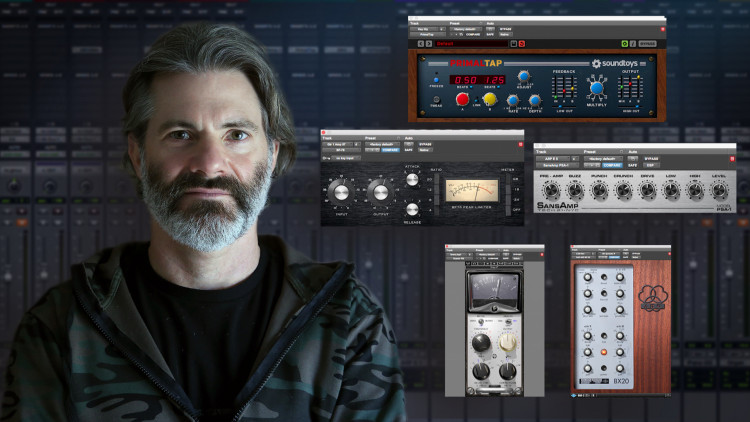
Task: Toggle the PrimalTap Freeze button
Action: click(x=436, y=79)
